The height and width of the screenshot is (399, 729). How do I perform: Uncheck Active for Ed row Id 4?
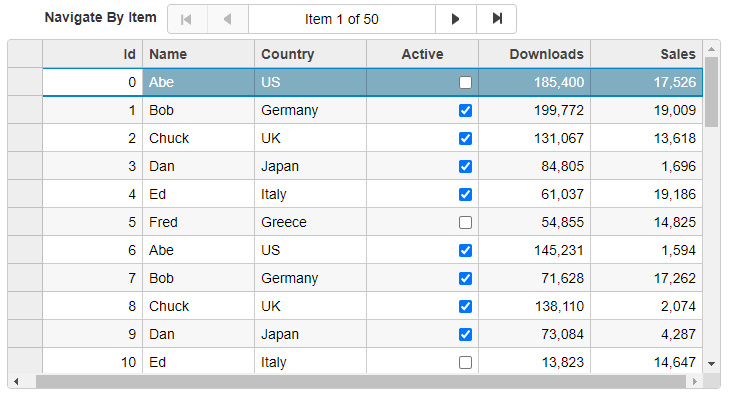pyautogui.click(x=465, y=194)
